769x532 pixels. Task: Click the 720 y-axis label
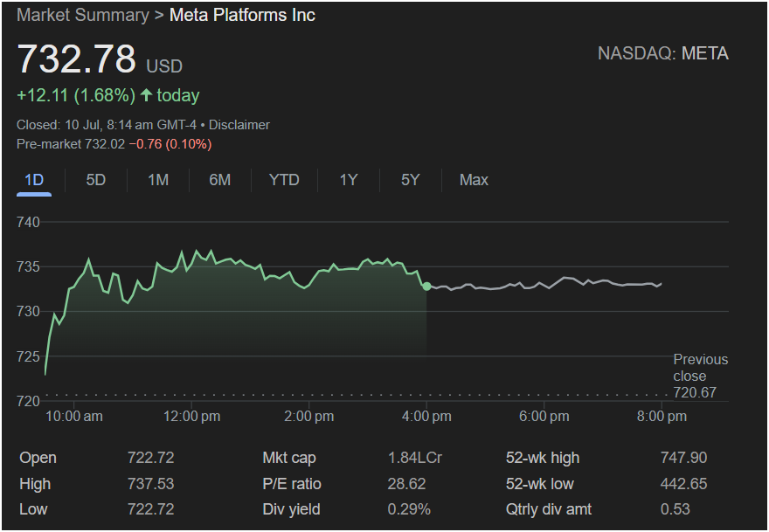(28, 402)
